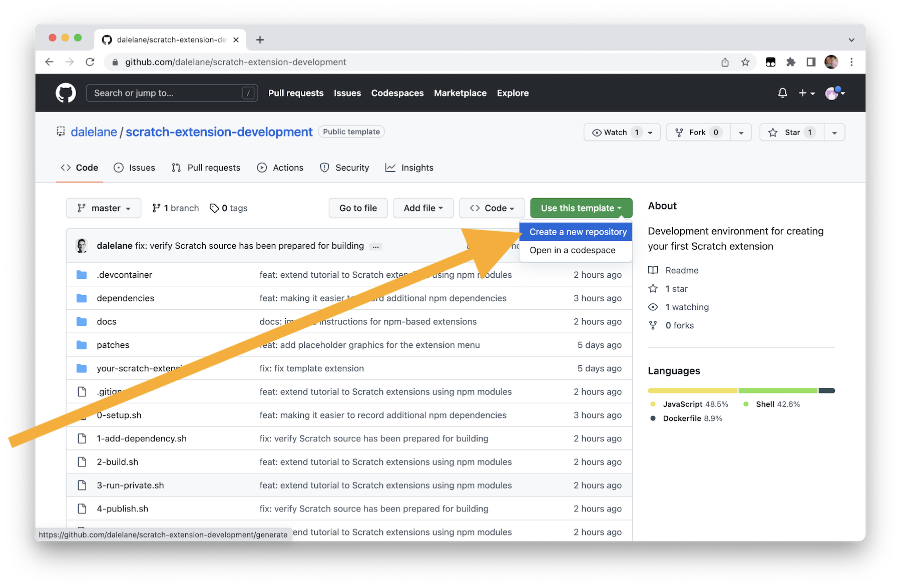Select Create a new repository
The width and height of the screenshot is (901, 588).
(x=578, y=232)
